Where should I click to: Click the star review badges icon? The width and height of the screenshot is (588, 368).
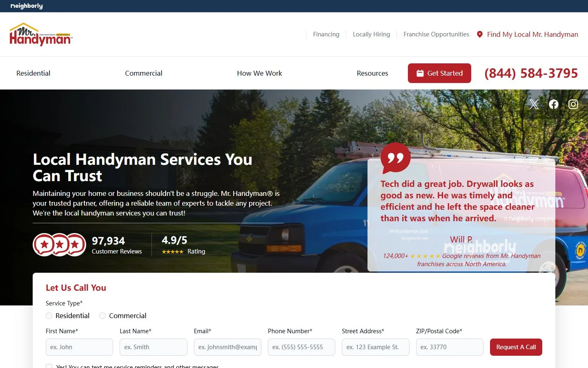tap(59, 245)
